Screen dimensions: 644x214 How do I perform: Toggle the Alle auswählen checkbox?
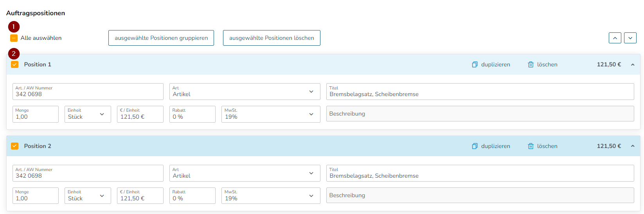[14, 38]
